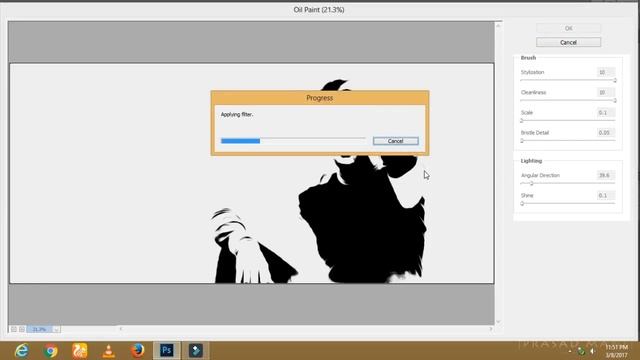Cancel the filter in the Progress dialog
The height and width of the screenshot is (360, 640).
(x=396, y=141)
